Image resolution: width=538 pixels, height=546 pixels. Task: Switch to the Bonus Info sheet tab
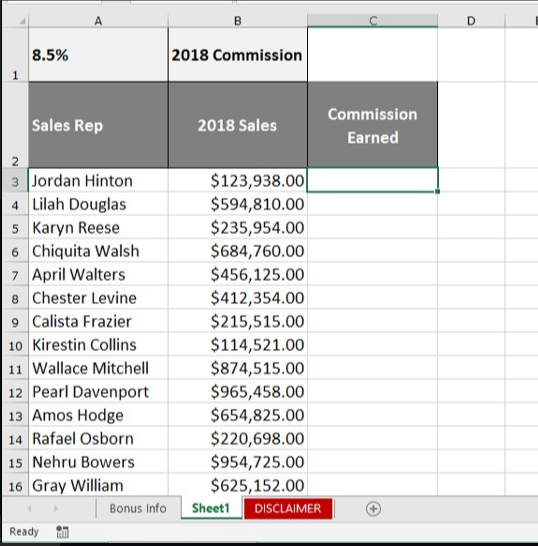138,508
